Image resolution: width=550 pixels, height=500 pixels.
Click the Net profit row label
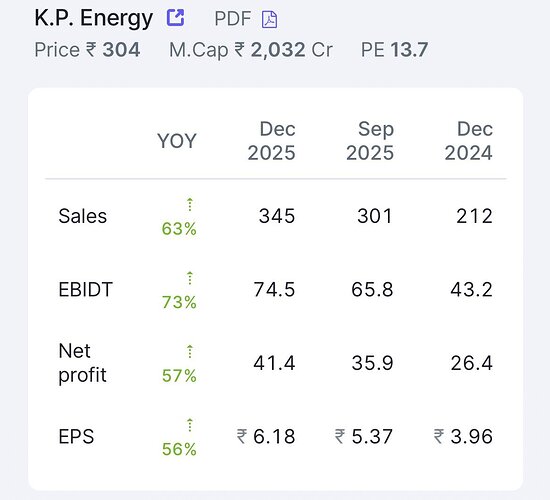coord(82,363)
